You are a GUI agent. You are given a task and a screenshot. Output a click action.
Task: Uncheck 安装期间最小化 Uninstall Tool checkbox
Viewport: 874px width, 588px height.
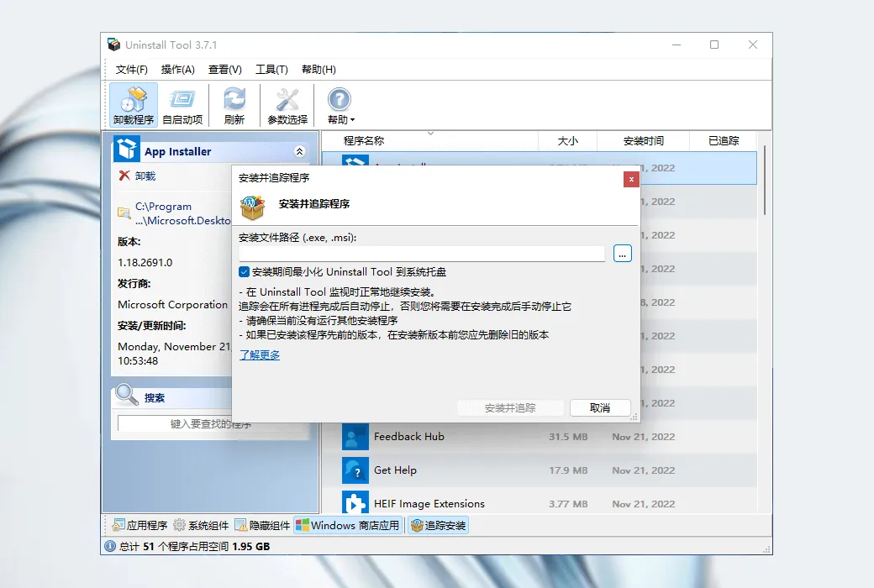[x=244, y=272]
